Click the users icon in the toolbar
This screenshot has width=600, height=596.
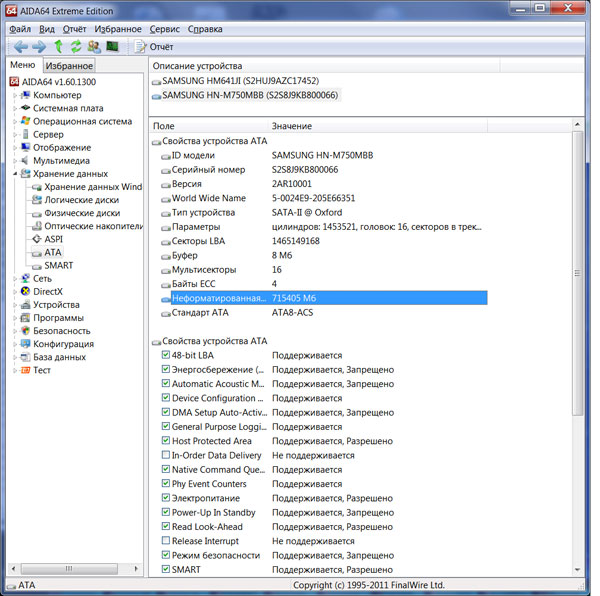94,47
